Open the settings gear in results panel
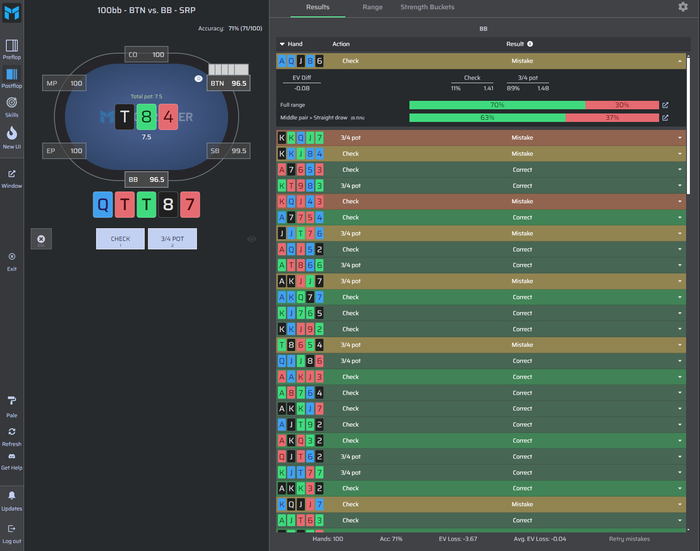The width and height of the screenshot is (700, 551). point(683,7)
